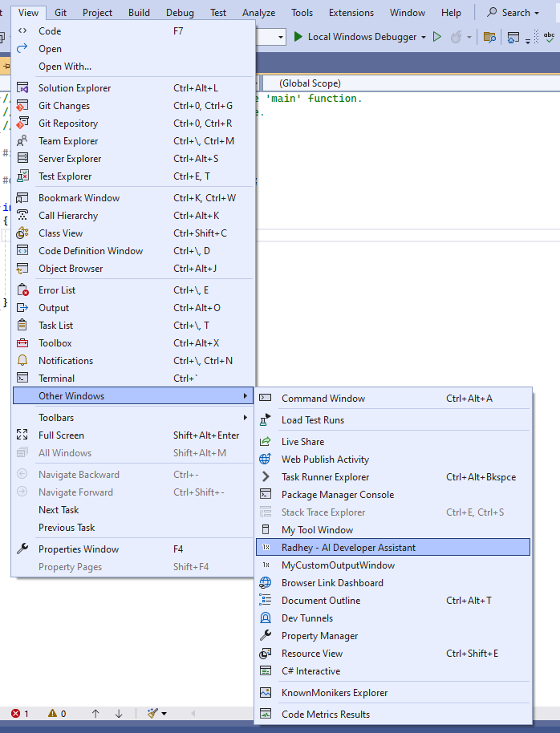Select Browser Link Dashboard
Screen dimensions: 560x733
coord(393,583)
